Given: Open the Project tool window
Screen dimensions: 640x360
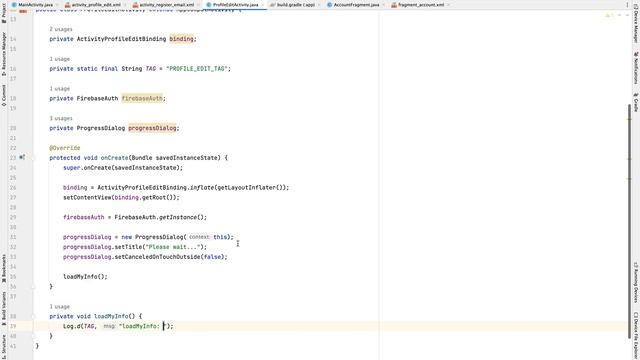Looking at the screenshot, I should point(4,13).
